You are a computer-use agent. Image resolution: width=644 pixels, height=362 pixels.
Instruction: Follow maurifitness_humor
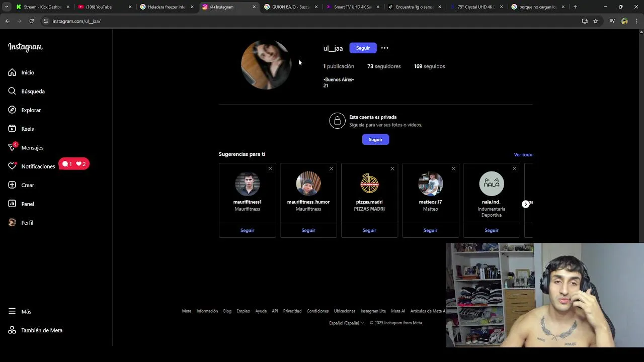coord(308,230)
